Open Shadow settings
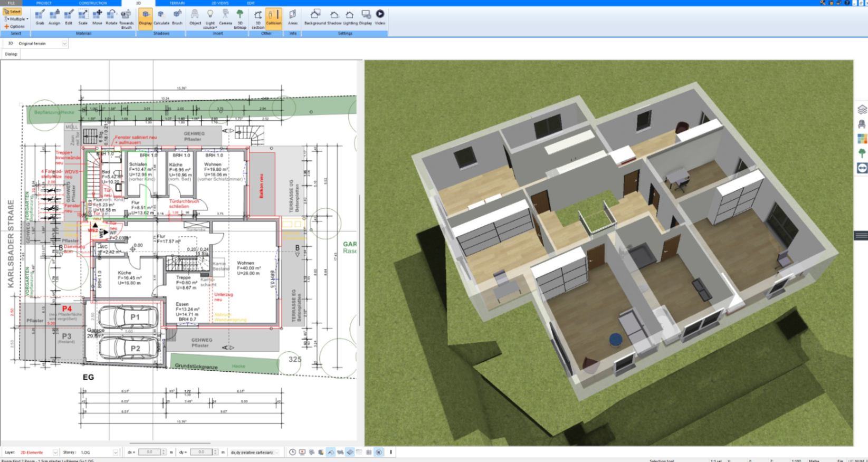The image size is (868, 462). [x=334, y=17]
